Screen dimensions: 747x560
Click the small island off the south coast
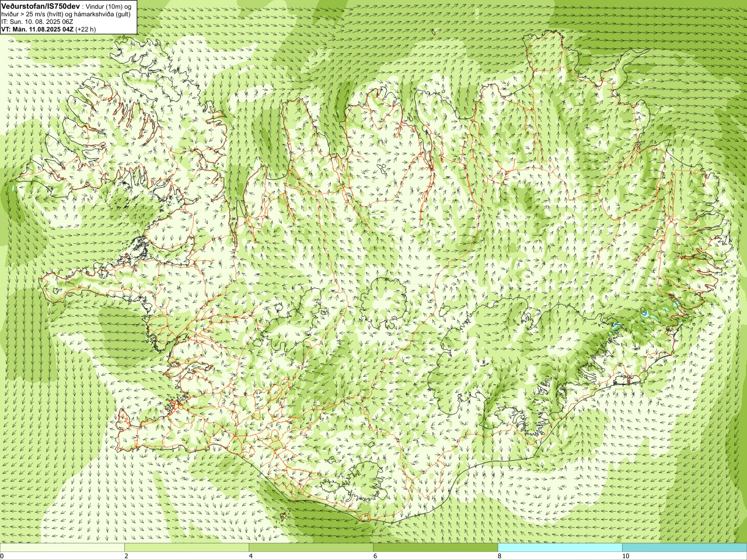coord(284,516)
